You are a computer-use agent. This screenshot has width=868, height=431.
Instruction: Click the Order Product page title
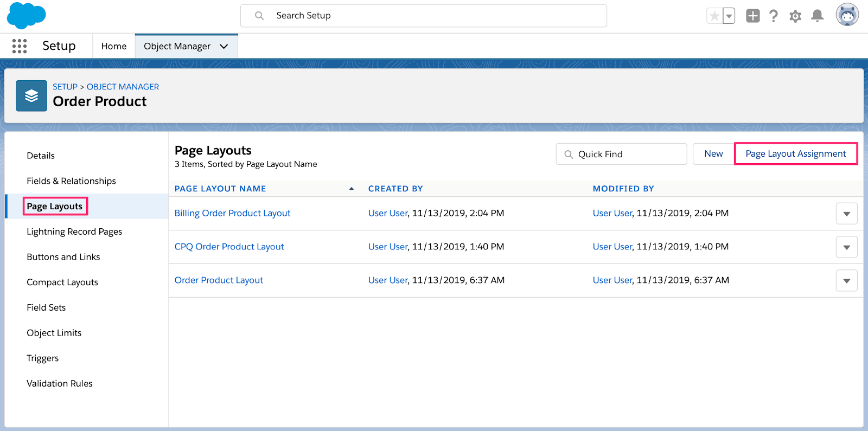coord(100,101)
